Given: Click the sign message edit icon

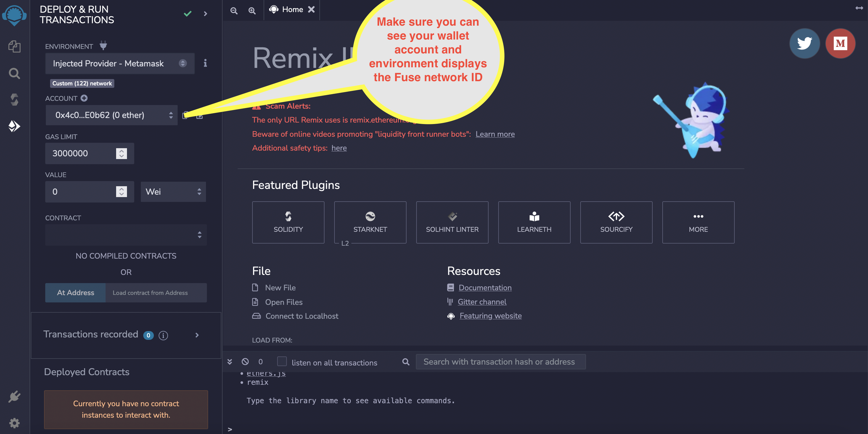Looking at the screenshot, I should tap(200, 116).
